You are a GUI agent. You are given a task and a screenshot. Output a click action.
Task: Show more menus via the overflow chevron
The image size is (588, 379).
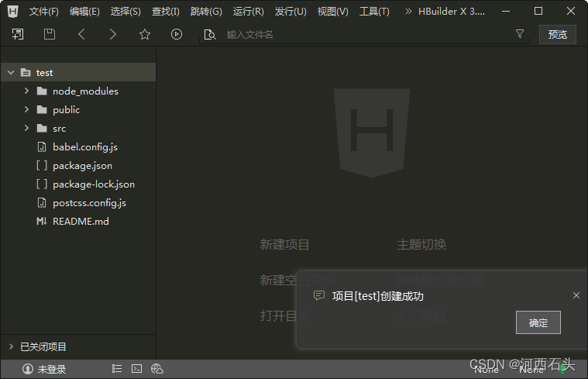(x=408, y=12)
